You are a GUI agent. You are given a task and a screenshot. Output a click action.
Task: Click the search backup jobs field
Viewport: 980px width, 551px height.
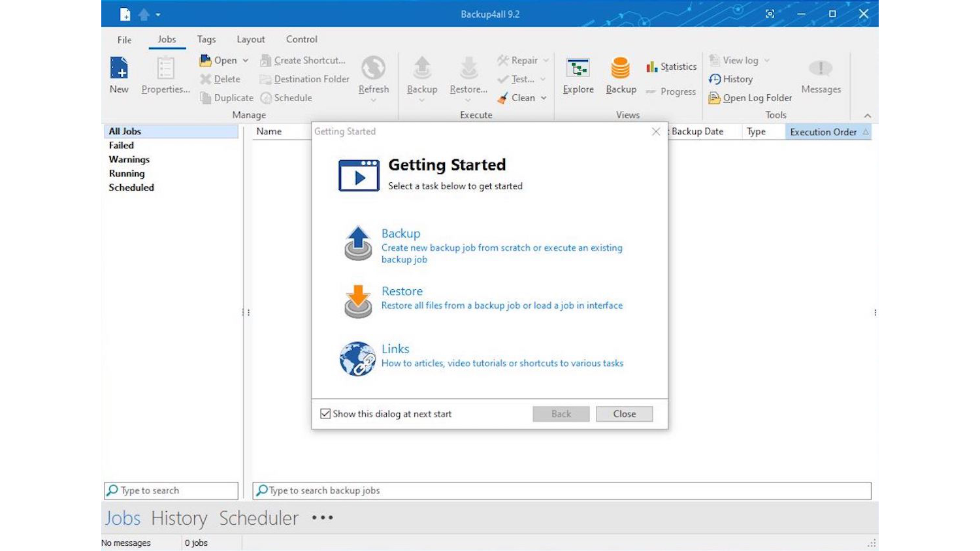pyautogui.click(x=562, y=490)
